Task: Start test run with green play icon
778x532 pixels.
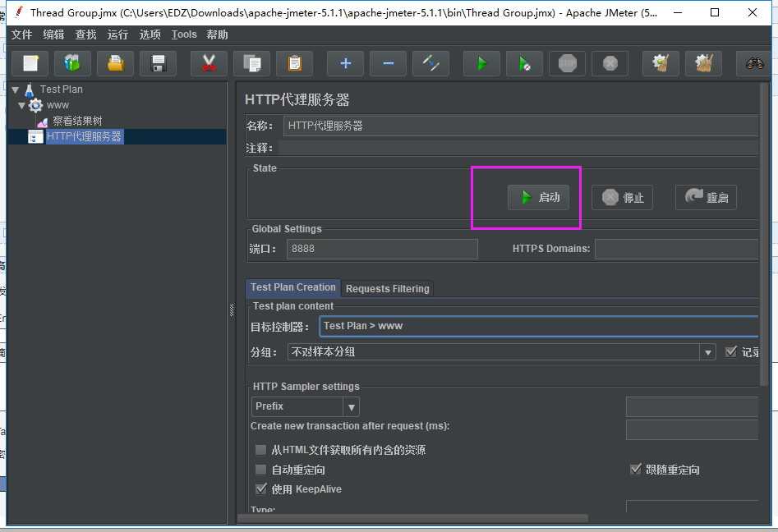Action: pos(481,63)
